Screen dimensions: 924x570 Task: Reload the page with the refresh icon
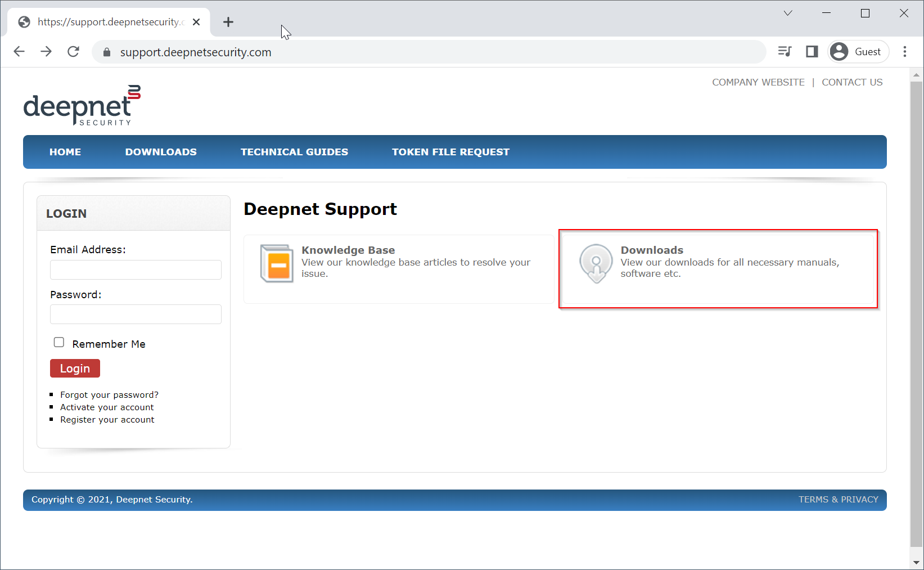tap(73, 52)
